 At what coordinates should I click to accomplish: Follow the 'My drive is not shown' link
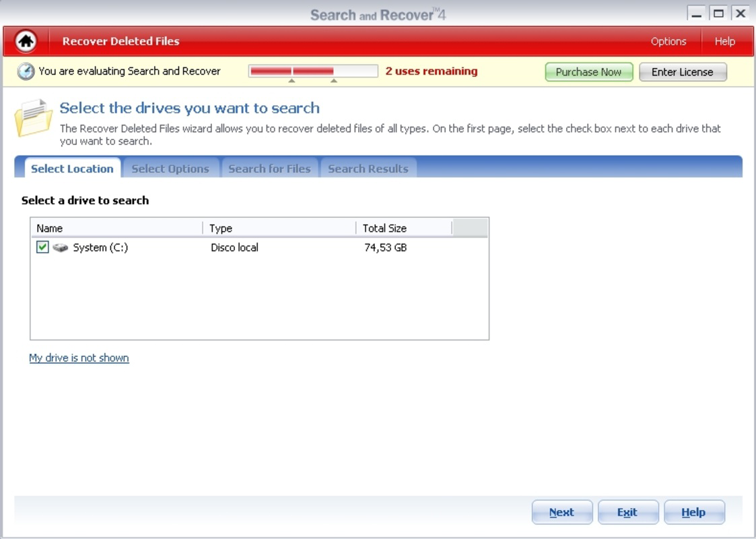tap(79, 358)
